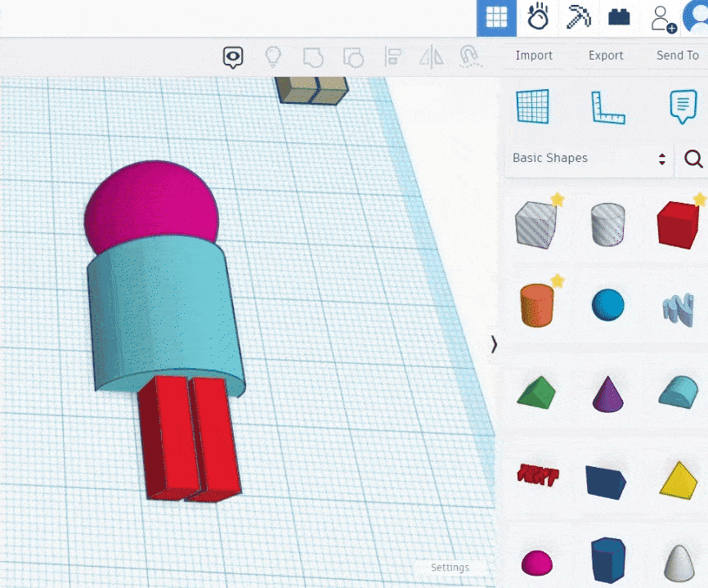
Task: Switch to Bricks mode with the brick icon
Action: point(619,17)
